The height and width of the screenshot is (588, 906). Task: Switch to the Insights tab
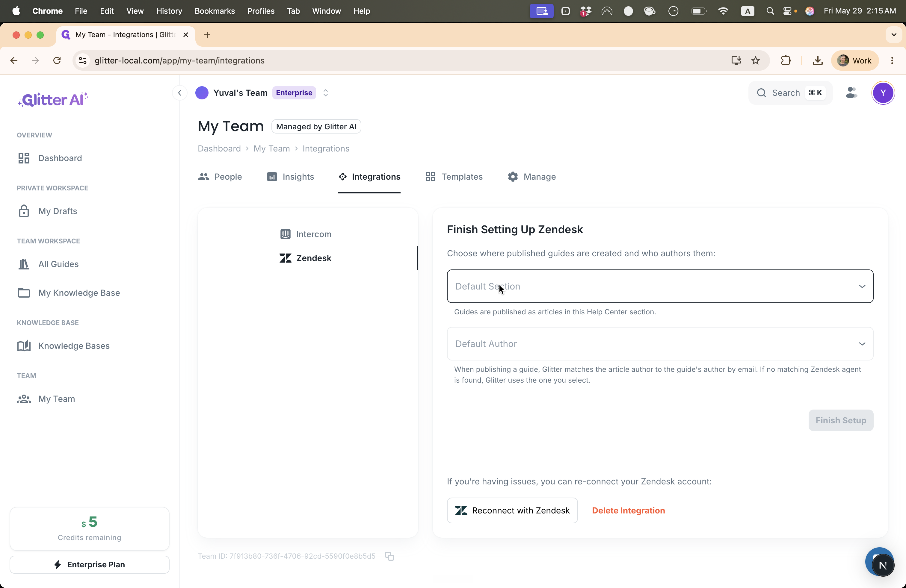[x=290, y=177]
